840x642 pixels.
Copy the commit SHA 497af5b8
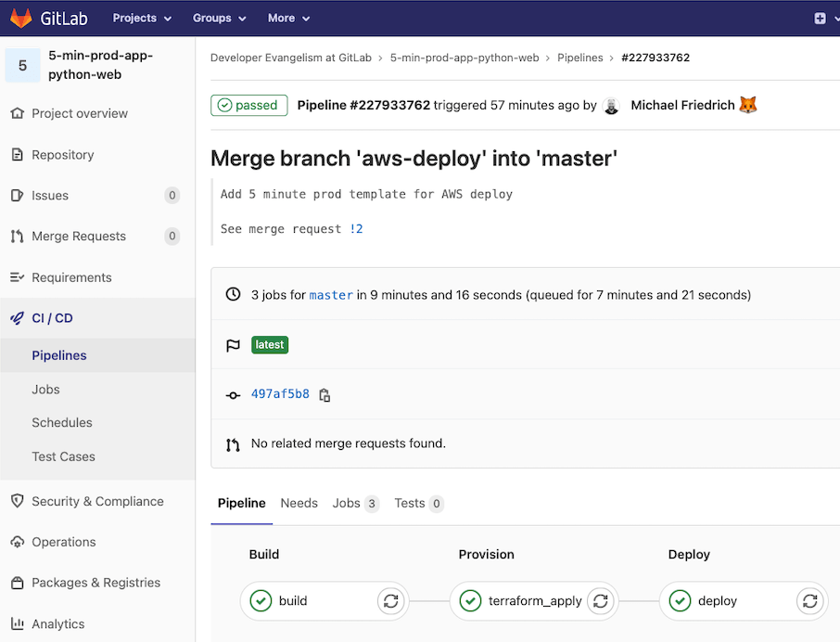point(324,394)
